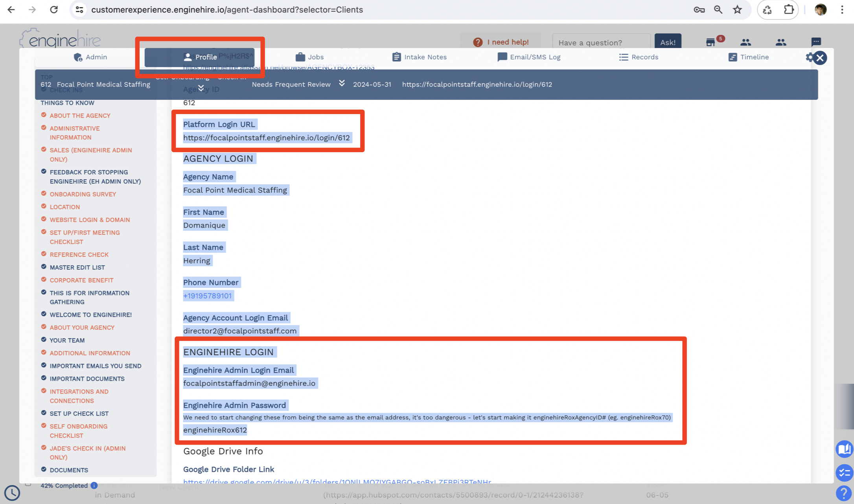
Task: Open the +19195789101 phone link
Action: click(207, 296)
